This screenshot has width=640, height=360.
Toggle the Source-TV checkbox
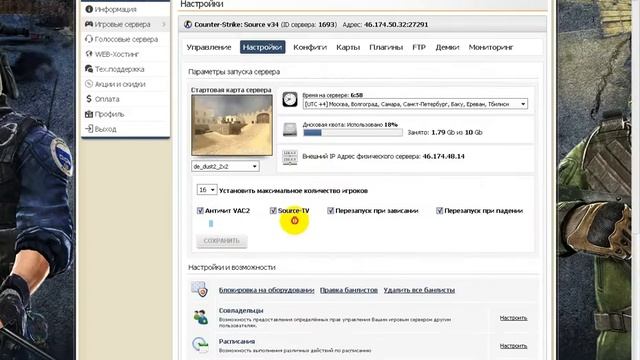coord(273,211)
